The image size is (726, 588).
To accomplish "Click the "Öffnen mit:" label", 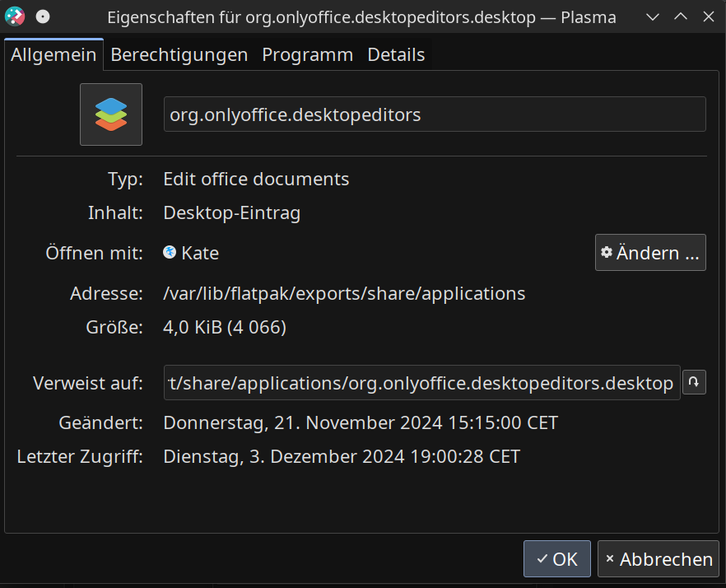I will pos(95,254).
